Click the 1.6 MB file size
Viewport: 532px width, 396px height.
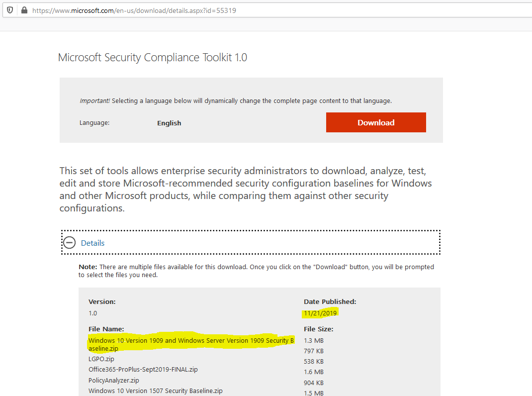click(x=314, y=372)
